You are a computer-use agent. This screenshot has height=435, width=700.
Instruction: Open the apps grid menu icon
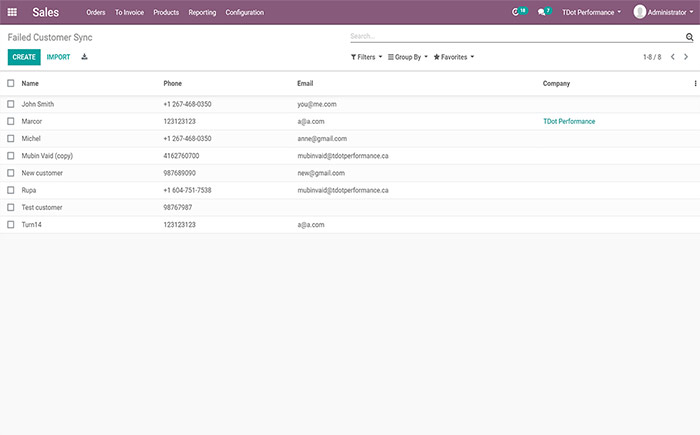click(12, 12)
